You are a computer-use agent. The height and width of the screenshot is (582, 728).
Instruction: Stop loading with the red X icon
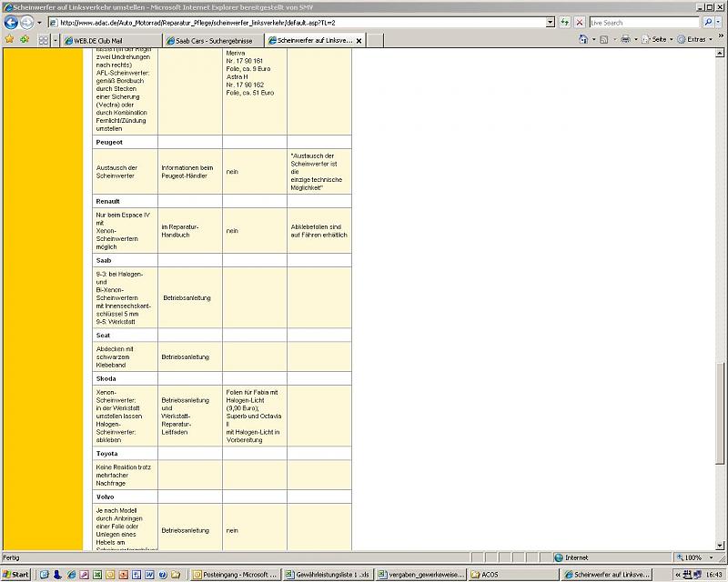(x=580, y=22)
